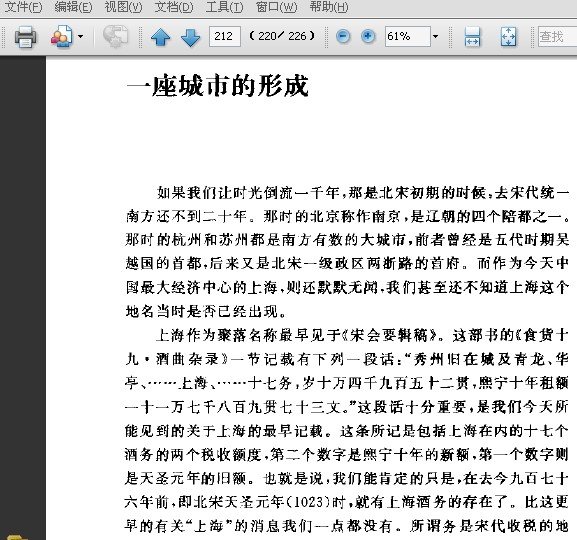This screenshot has height=540, width=577.
Task: Click the page count text (220/ 226)
Action: coord(282,36)
